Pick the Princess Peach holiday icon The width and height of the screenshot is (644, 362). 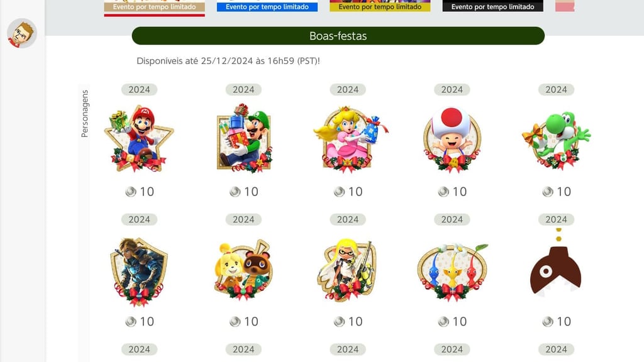349,139
